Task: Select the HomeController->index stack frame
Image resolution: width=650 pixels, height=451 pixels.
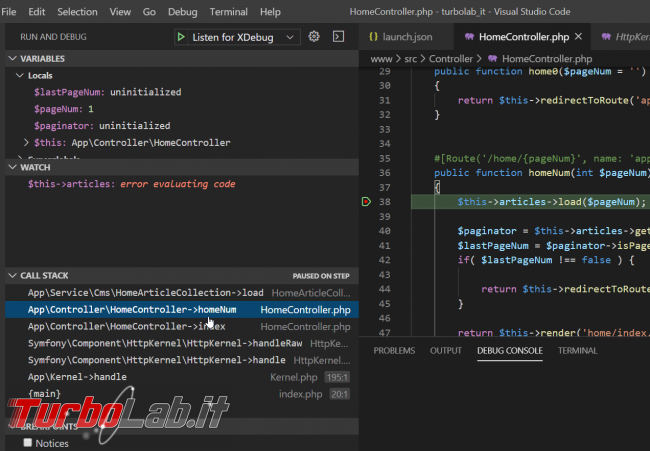Action: click(182, 327)
